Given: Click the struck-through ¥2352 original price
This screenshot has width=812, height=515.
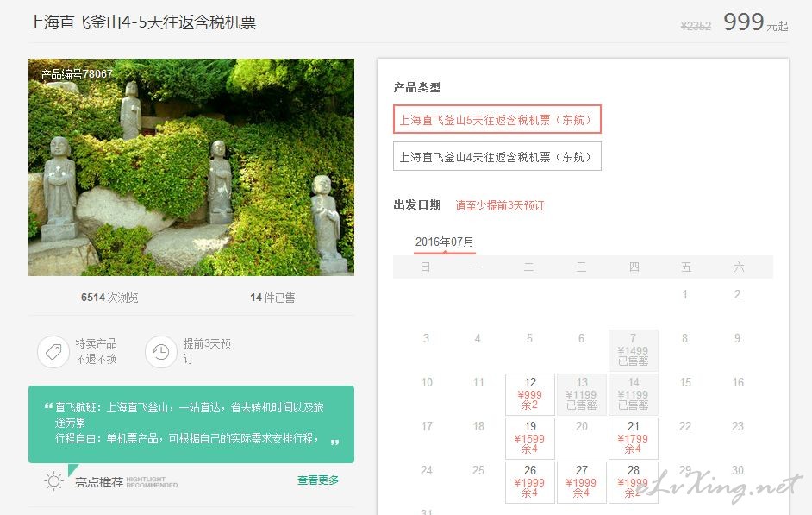Looking at the screenshot, I should tap(696, 26).
